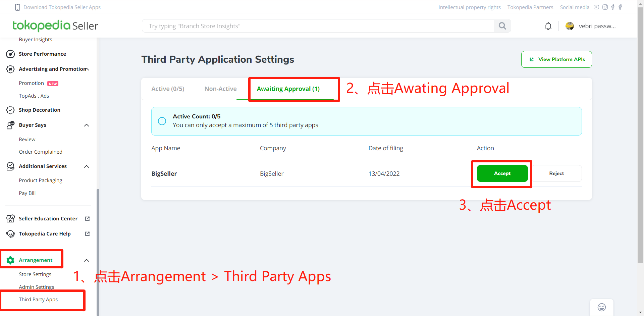Viewport: 644px width, 316px height.
Task: Open Intellectual property rights link
Action: point(469,7)
